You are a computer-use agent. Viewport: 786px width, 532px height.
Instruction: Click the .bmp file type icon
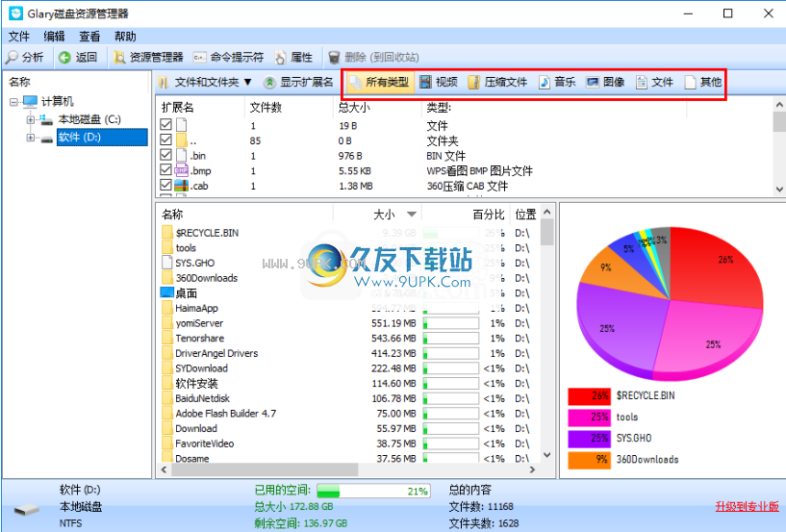pos(181,170)
